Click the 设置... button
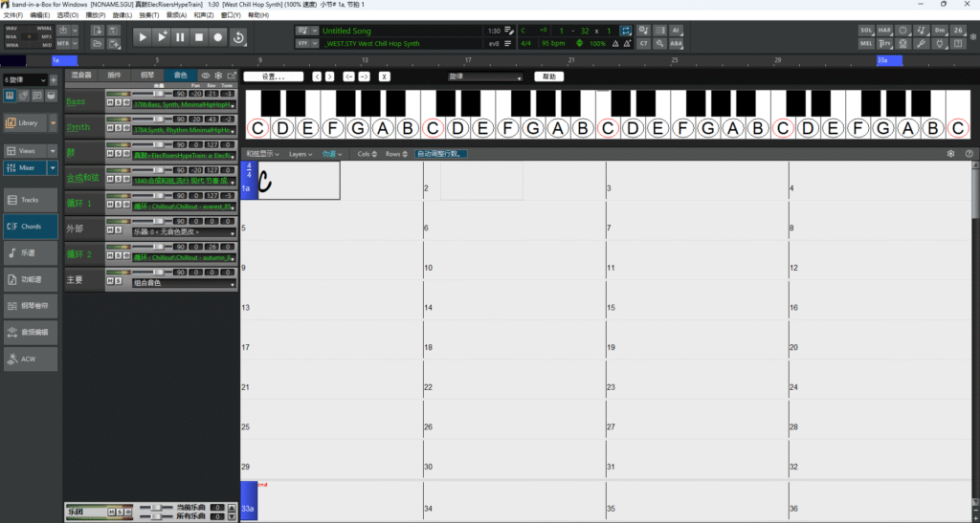 pos(273,76)
